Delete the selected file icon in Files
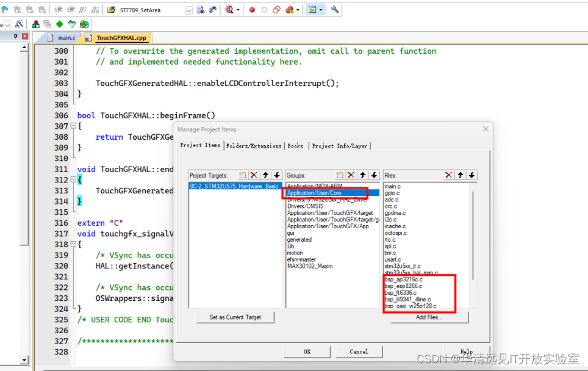 coord(448,175)
